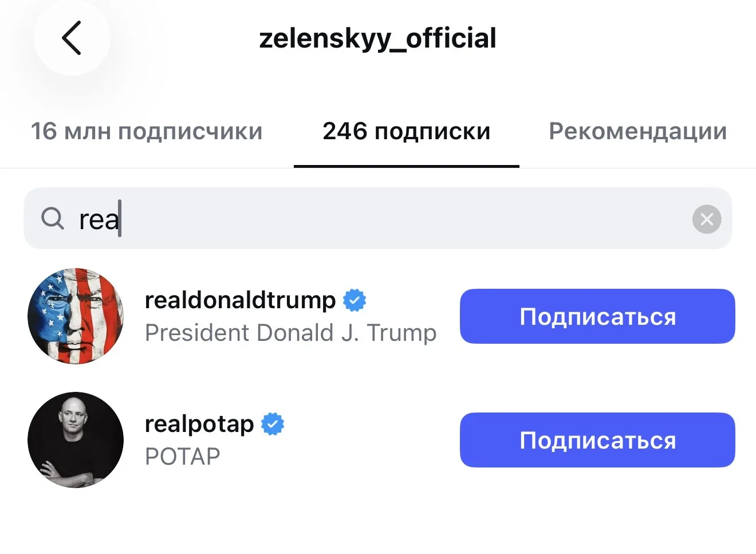
Task: Click the POTAP display name text
Action: point(182,457)
